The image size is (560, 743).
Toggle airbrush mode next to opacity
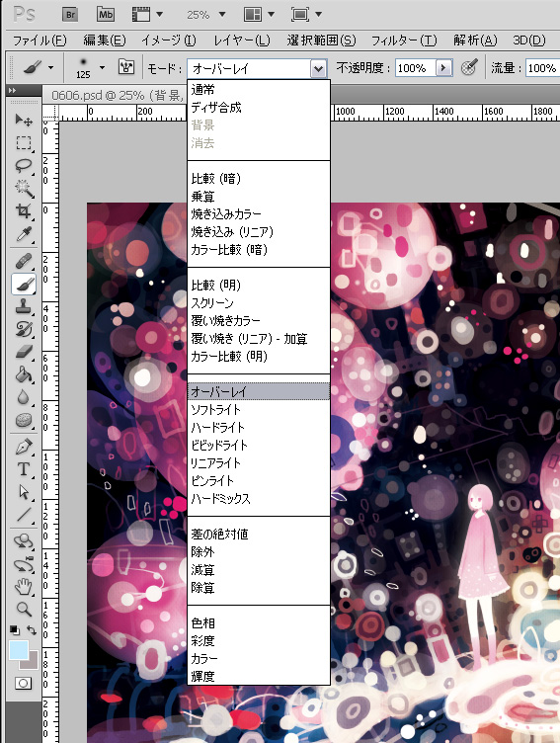[469, 68]
